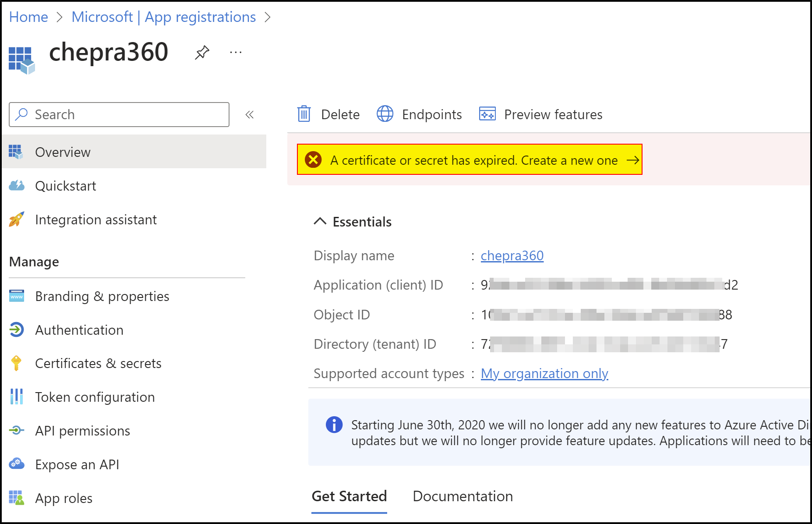Click the expired certificate warning message

[474, 160]
